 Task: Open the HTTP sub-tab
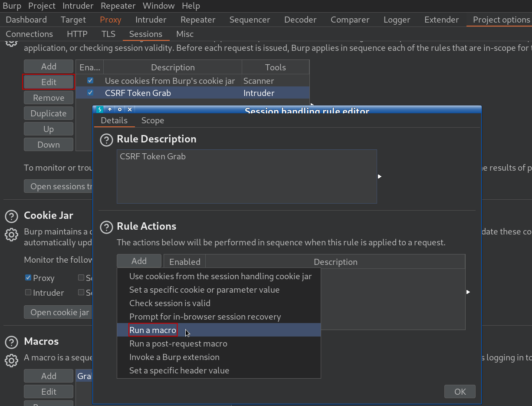pos(77,34)
